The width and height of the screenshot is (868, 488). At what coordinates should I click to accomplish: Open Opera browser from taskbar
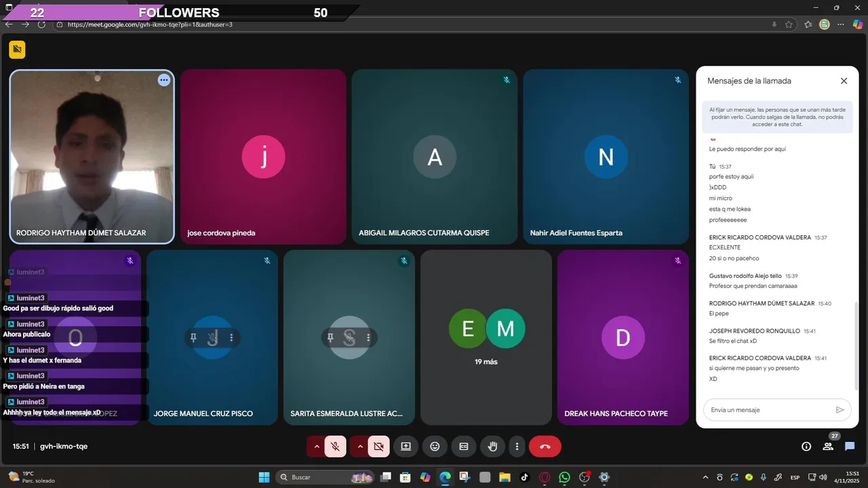pos(544,477)
